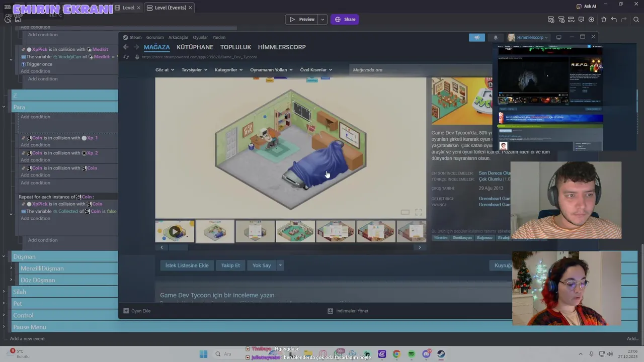Click the Ask AI button
The height and width of the screenshot is (362, 644).
(586, 6)
